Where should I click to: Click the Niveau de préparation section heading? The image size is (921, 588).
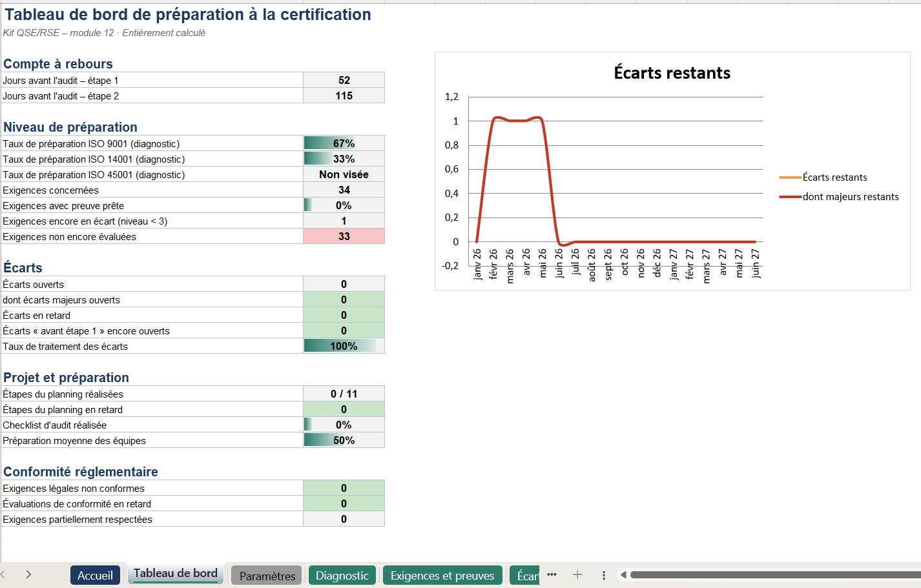pyautogui.click(x=70, y=127)
